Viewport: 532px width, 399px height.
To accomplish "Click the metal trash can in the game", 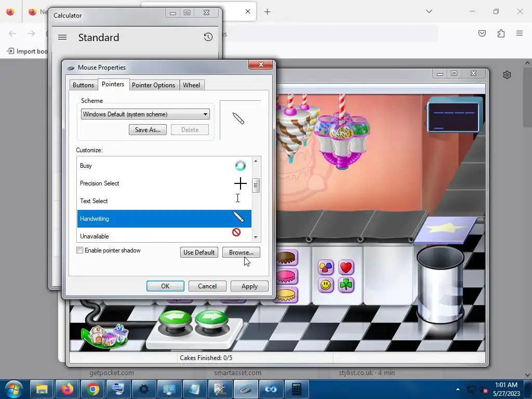I will point(440,285).
